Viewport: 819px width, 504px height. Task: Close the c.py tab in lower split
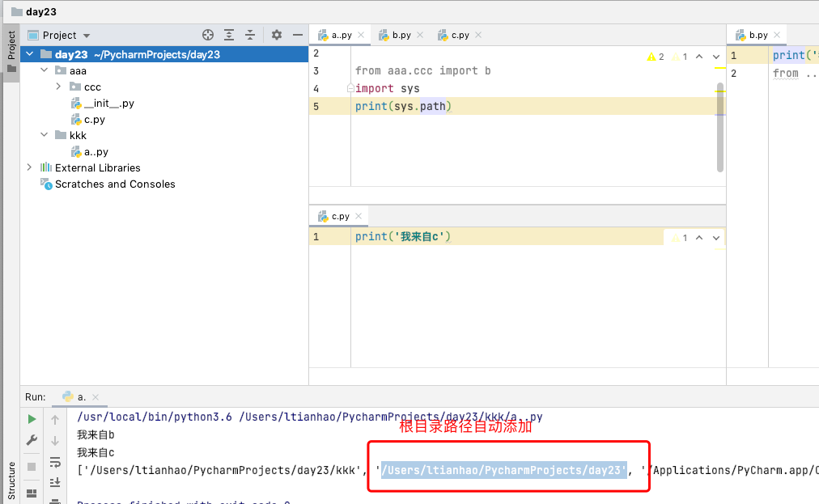359,216
